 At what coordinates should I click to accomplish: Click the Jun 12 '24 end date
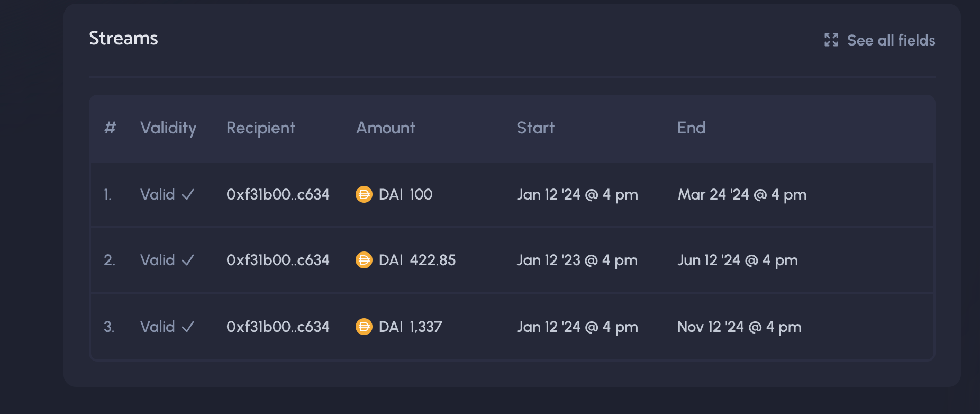point(737,260)
